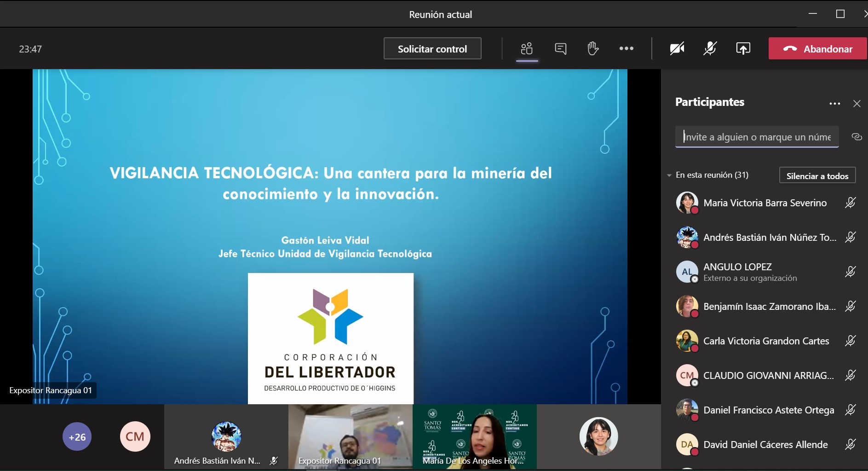Click mic icon for CLAUDIO GIOVANNI
The width and height of the screenshot is (868, 471).
tap(850, 376)
